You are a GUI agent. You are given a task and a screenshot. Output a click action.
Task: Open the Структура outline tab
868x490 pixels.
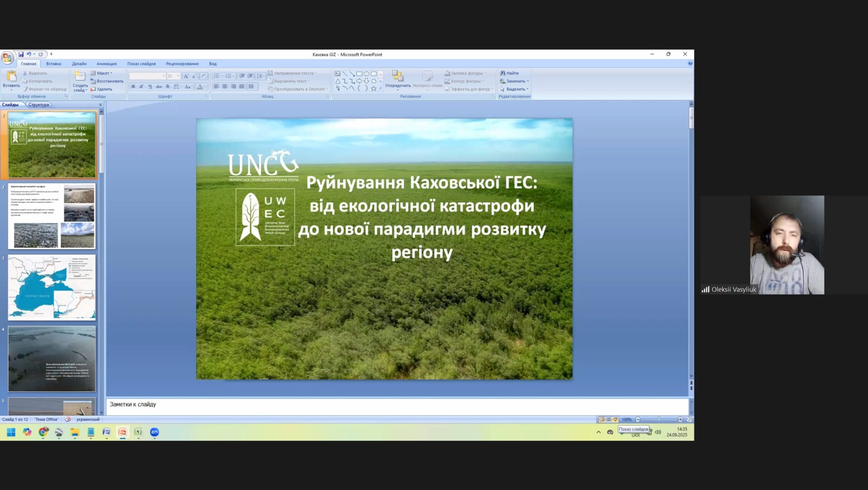point(38,105)
